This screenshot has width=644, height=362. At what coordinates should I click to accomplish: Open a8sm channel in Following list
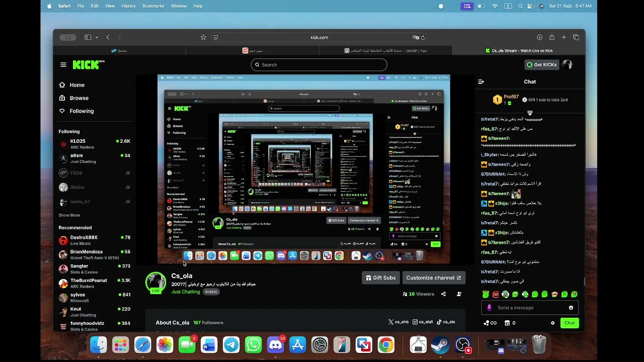(95, 158)
